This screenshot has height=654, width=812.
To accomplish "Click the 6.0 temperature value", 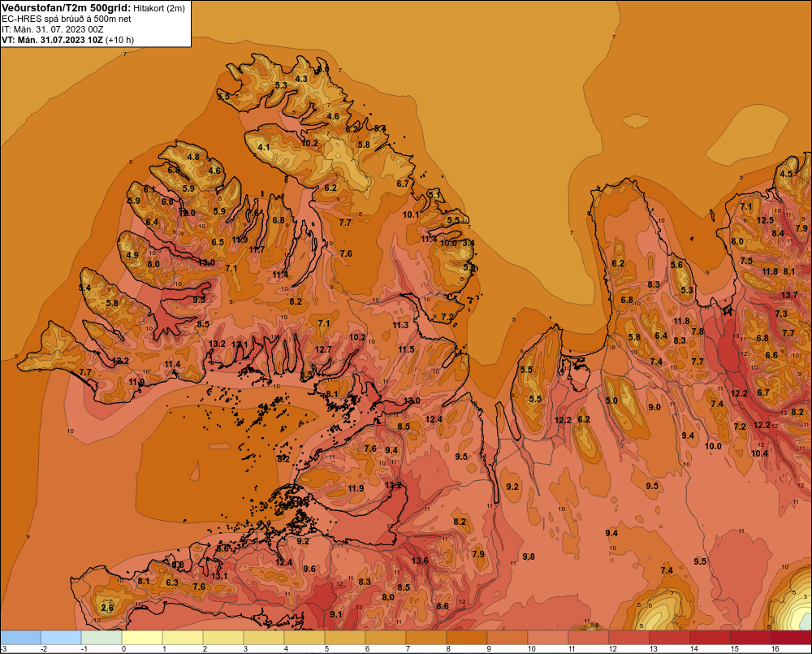I will pos(737,241).
